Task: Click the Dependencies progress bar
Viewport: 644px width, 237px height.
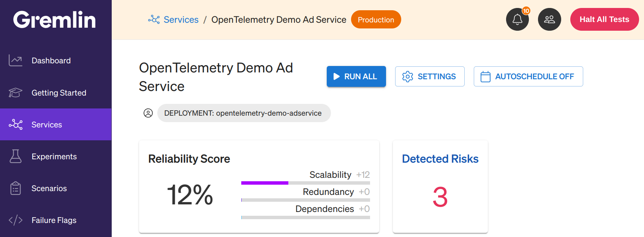Action: click(x=305, y=217)
